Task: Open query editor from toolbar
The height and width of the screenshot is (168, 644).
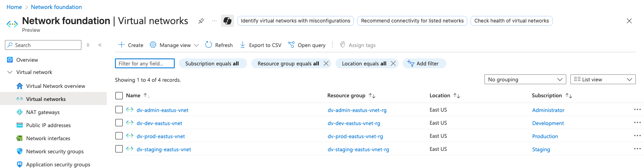Action: [x=307, y=45]
